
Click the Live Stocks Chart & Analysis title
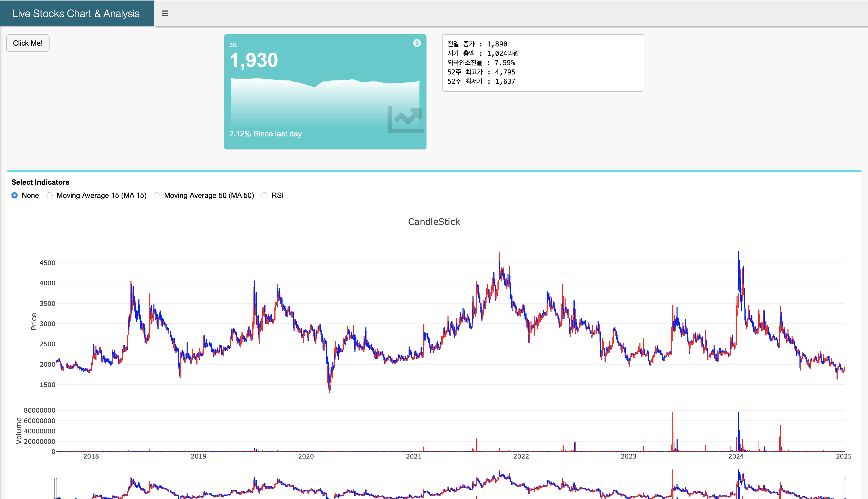click(76, 13)
